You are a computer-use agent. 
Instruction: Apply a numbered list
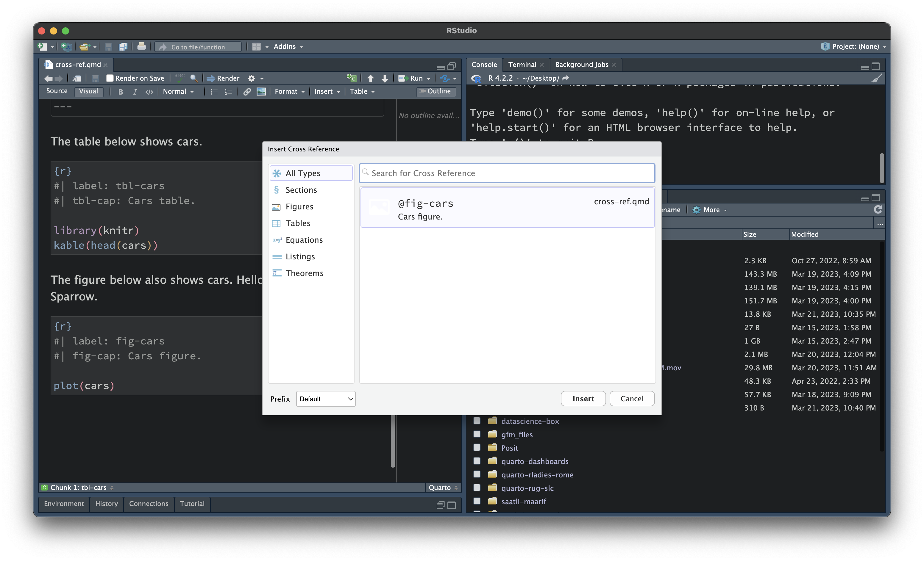(228, 91)
